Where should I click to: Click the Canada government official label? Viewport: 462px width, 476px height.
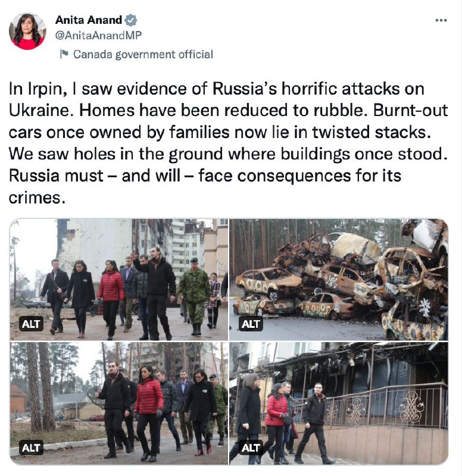tap(143, 54)
